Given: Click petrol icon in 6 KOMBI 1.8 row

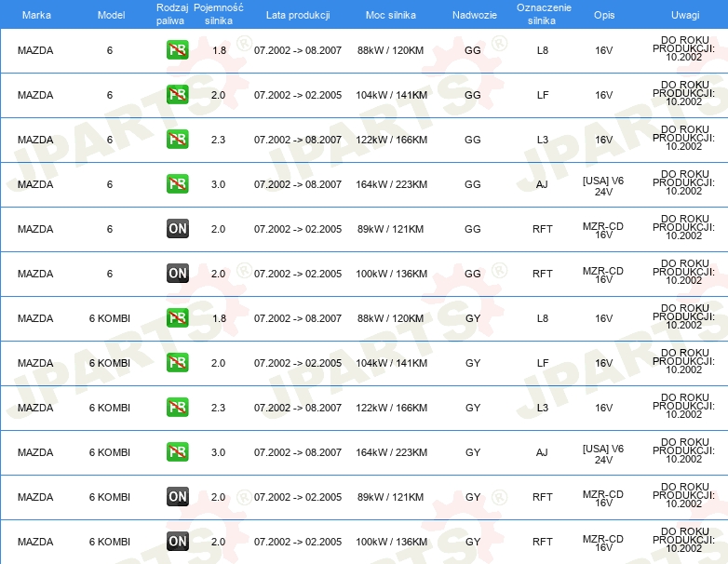Looking at the screenshot, I should pos(178,317).
